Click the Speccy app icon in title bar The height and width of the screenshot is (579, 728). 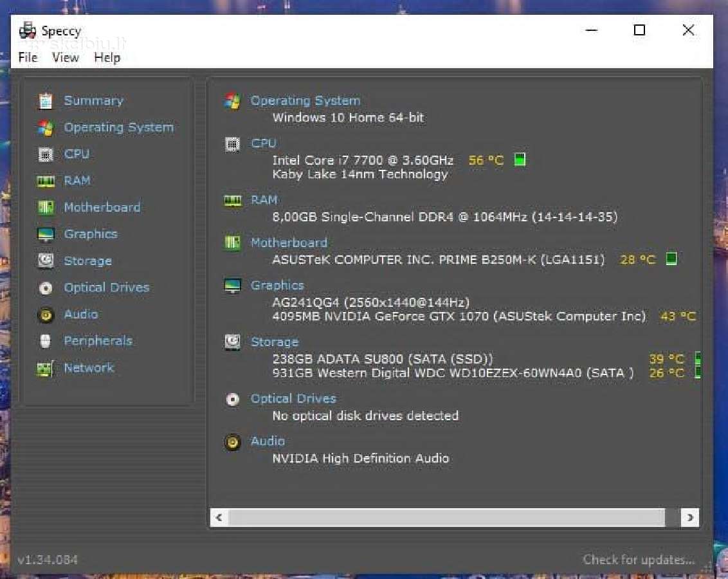tap(28, 30)
